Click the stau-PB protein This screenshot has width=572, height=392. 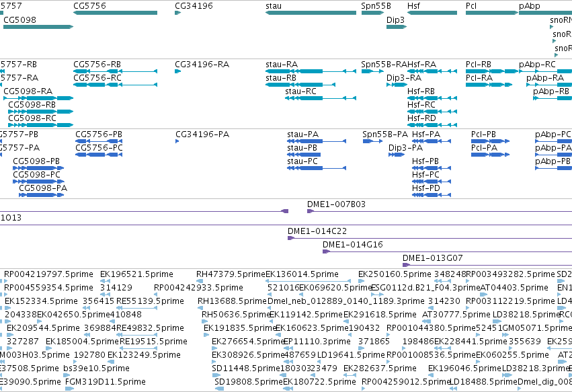click(x=304, y=155)
